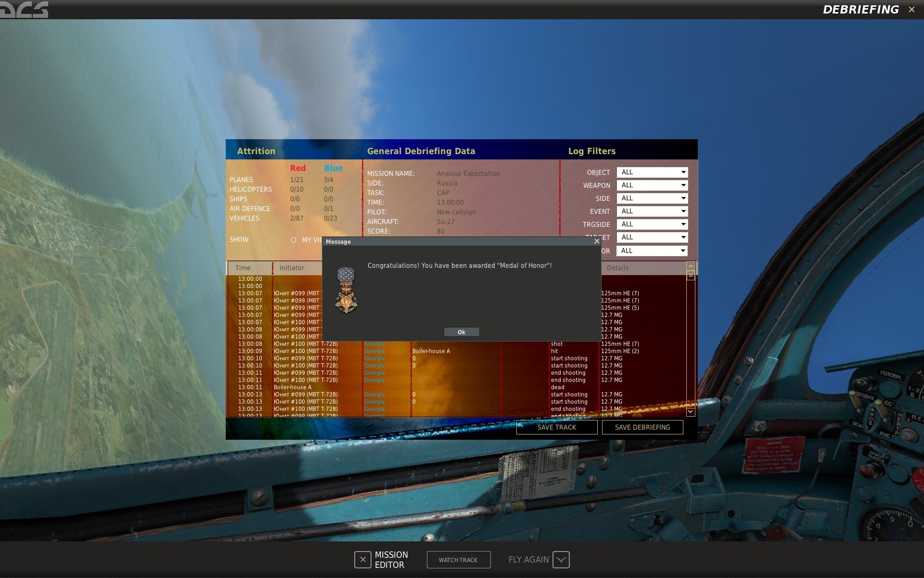Image resolution: width=924 pixels, height=578 pixels.
Task: Click the log scrollbar thumb
Action: (x=691, y=276)
